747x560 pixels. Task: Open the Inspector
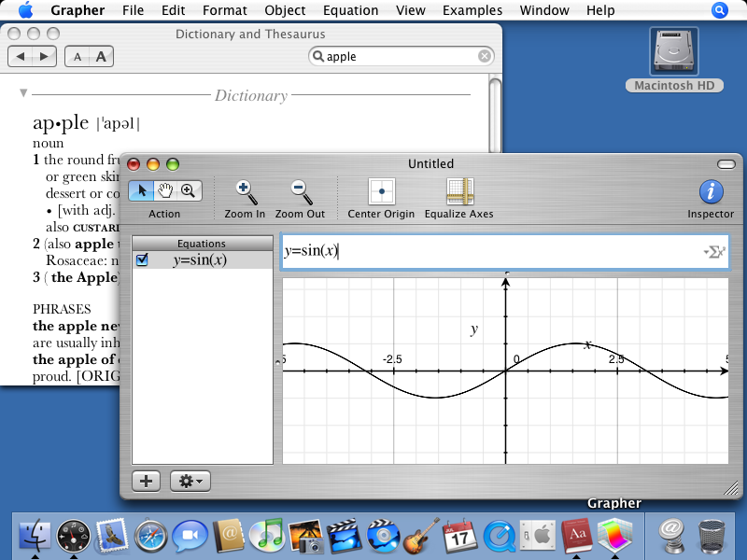711,193
